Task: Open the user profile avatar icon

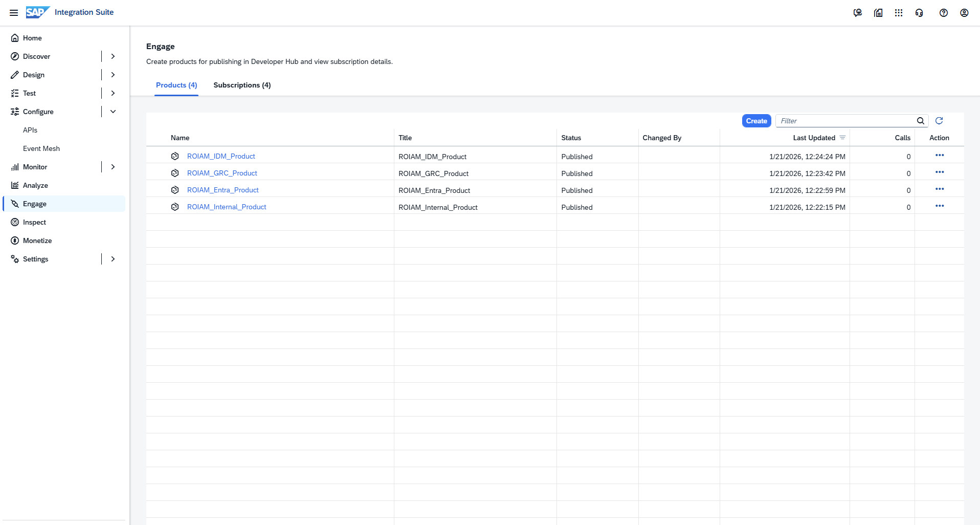Action: point(964,12)
